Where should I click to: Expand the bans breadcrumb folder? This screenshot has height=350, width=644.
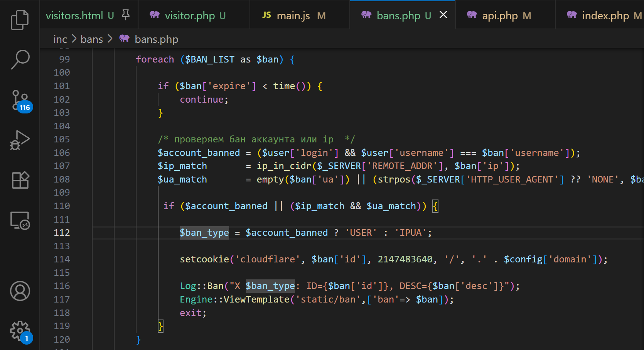pyautogui.click(x=92, y=39)
